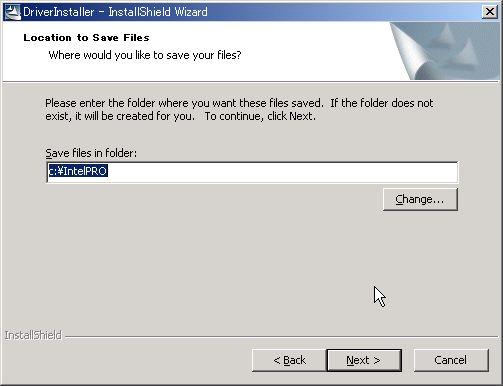Cancel the driver installation
Screen dimensions: 503x386
coord(451,360)
